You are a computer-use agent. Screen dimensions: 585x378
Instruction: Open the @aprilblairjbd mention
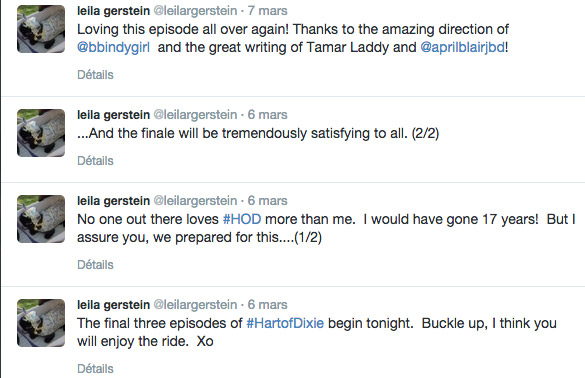point(463,47)
